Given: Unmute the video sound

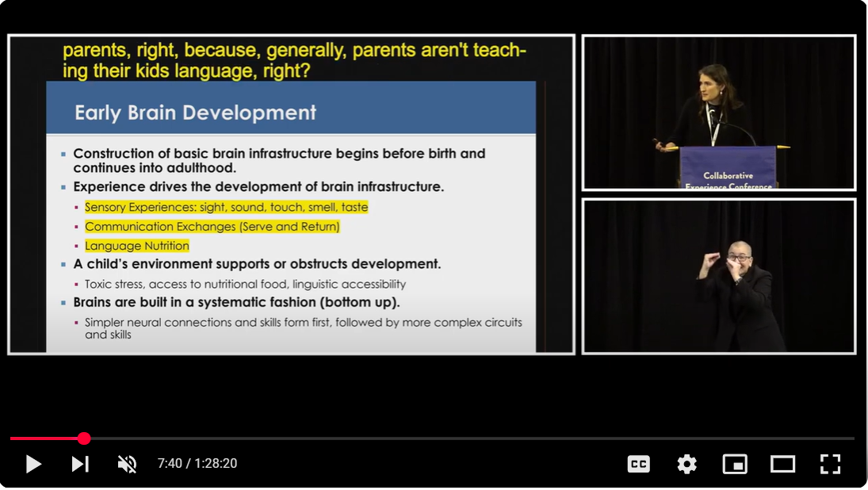Looking at the screenshot, I should [x=127, y=464].
